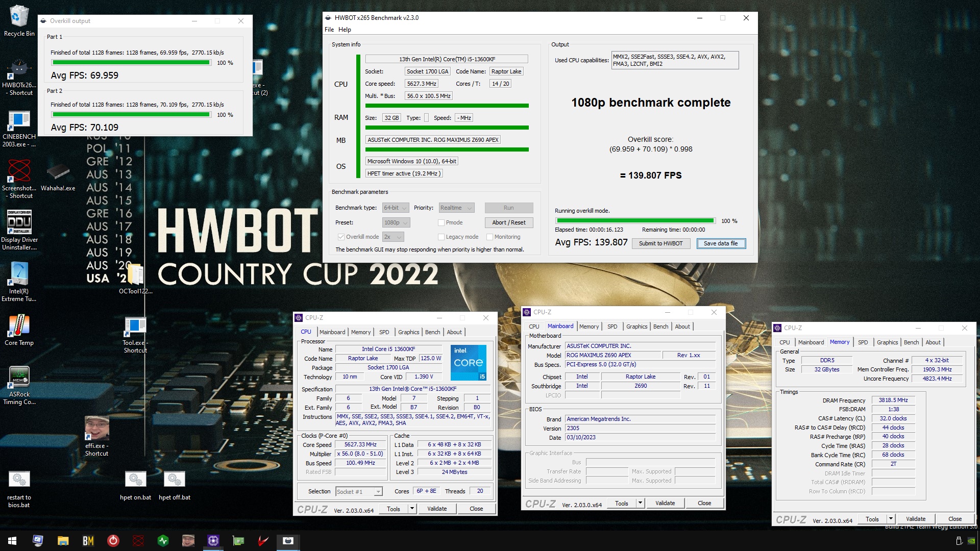Click the HWBOT x265 taskbar icon
The image size is (980, 551).
(288, 540)
